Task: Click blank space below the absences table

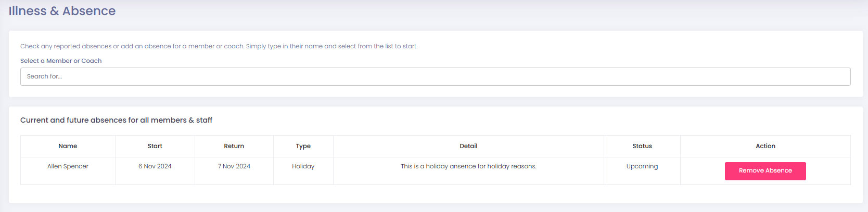Action: tap(435, 194)
